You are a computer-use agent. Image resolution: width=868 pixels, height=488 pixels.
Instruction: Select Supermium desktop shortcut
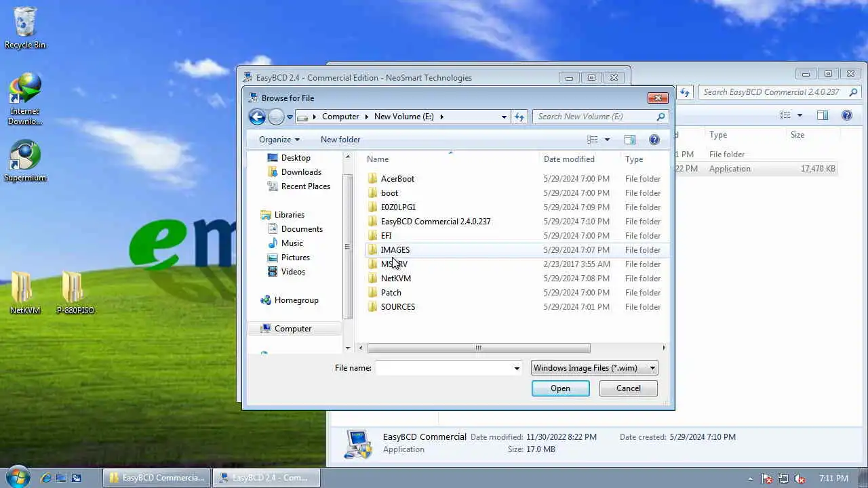point(25,161)
